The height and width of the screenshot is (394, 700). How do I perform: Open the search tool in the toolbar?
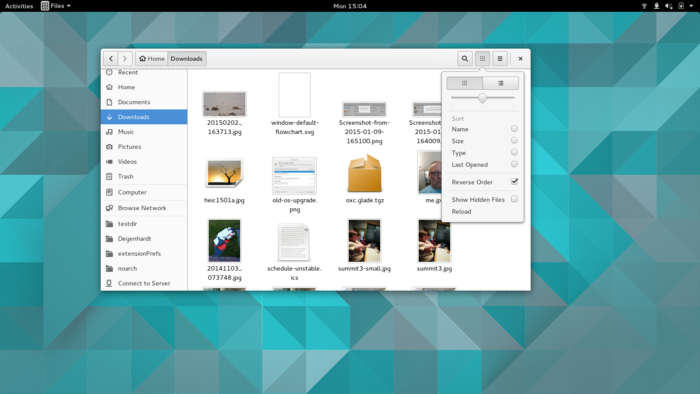465,58
